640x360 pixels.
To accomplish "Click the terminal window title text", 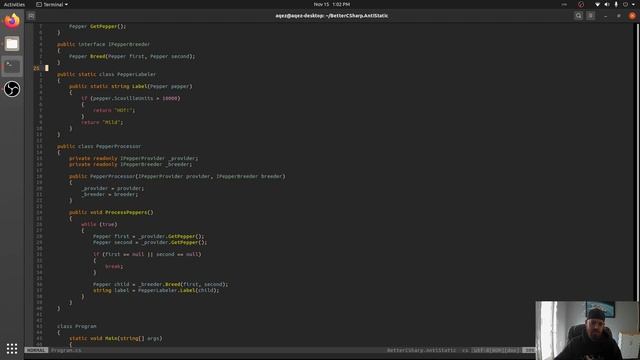I will (x=331, y=16).
